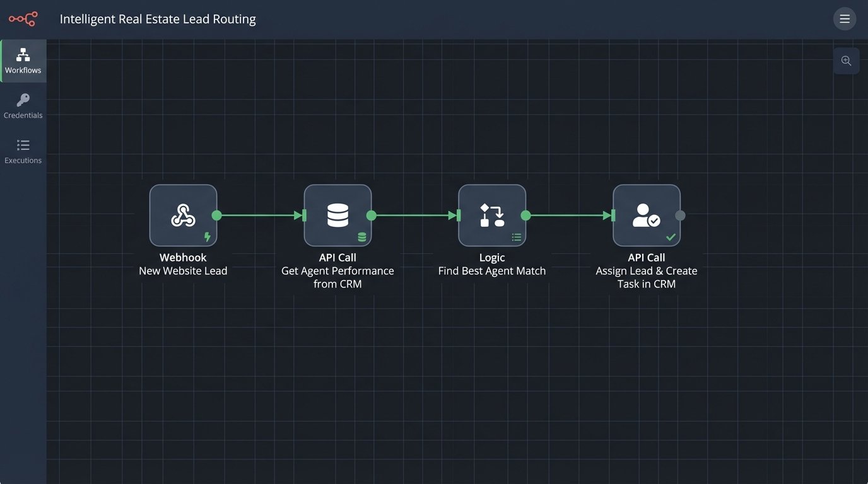The height and width of the screenshot is (484, 868).
Task: Open the hamburger menu button
Action: tap(844, 19)
